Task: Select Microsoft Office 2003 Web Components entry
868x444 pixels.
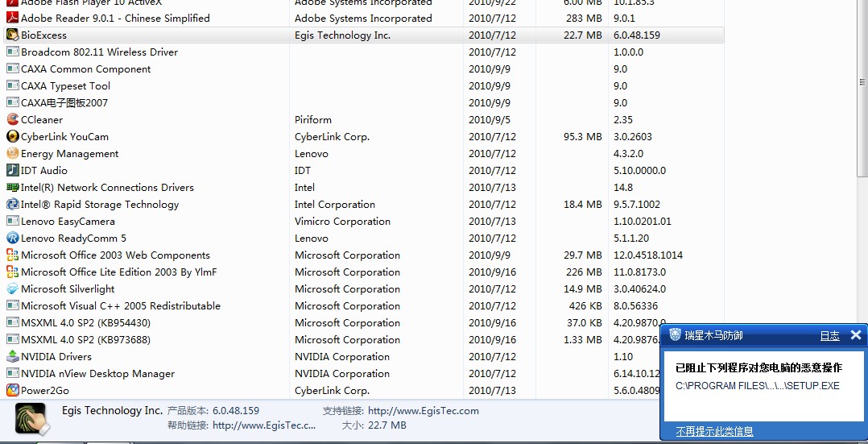Action: pyautogui.click(x=115, y=255)
